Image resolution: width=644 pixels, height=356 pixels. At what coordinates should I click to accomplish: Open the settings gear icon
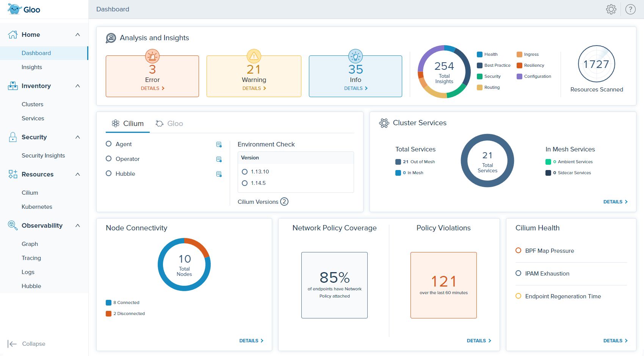pyautogui.click(x=611, y=9)
